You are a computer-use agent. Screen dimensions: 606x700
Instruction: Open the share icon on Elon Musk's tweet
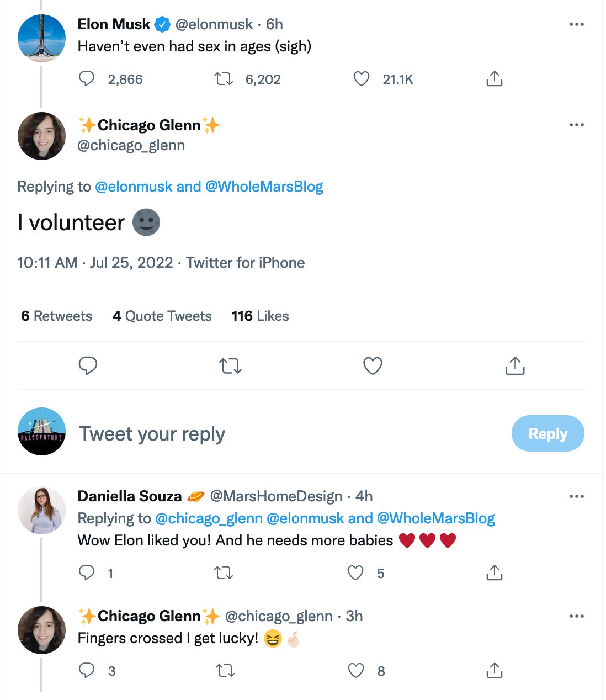495,78
